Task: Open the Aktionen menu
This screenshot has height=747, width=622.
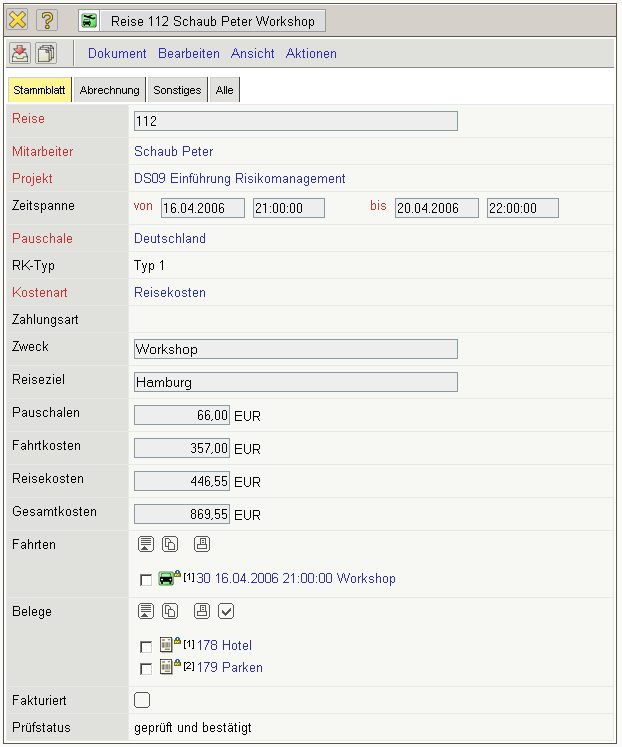Action: click(311, 54)
